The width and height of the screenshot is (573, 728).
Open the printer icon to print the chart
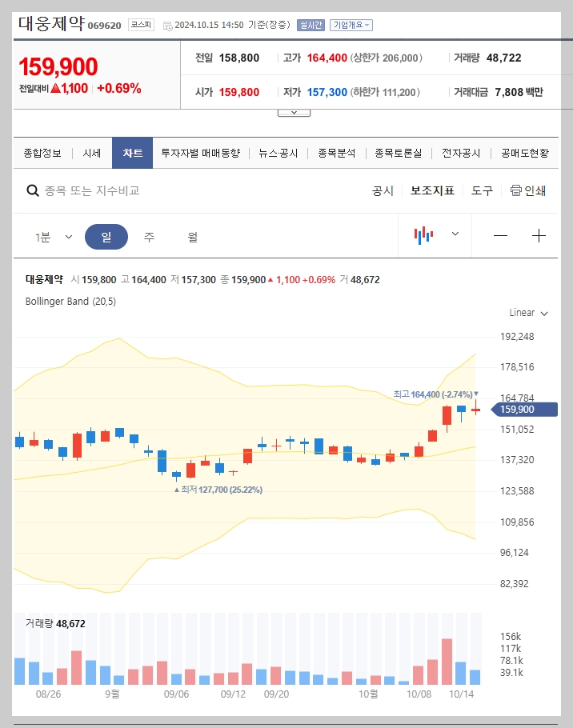tap(518, 191)
